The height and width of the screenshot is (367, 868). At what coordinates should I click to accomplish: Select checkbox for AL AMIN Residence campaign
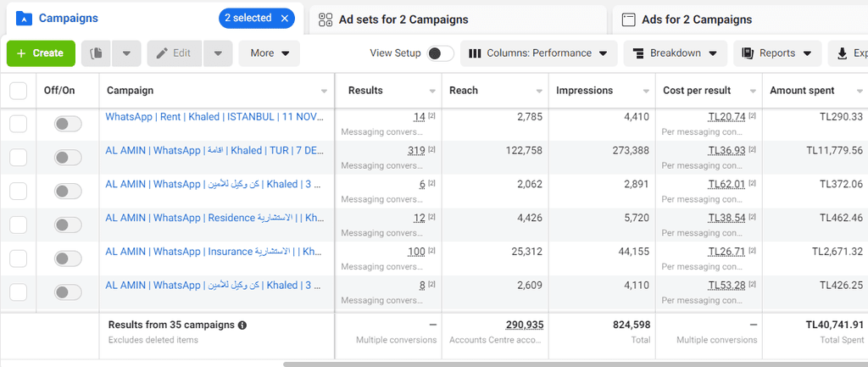pyautogui.click(x=19, y=225)
